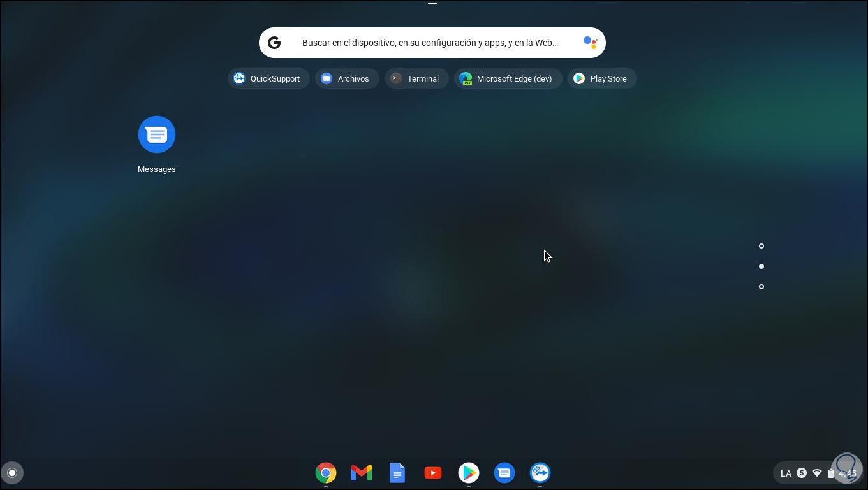Launch the Play Store shelf icon

pyautogui.click(x=469, y=473)
